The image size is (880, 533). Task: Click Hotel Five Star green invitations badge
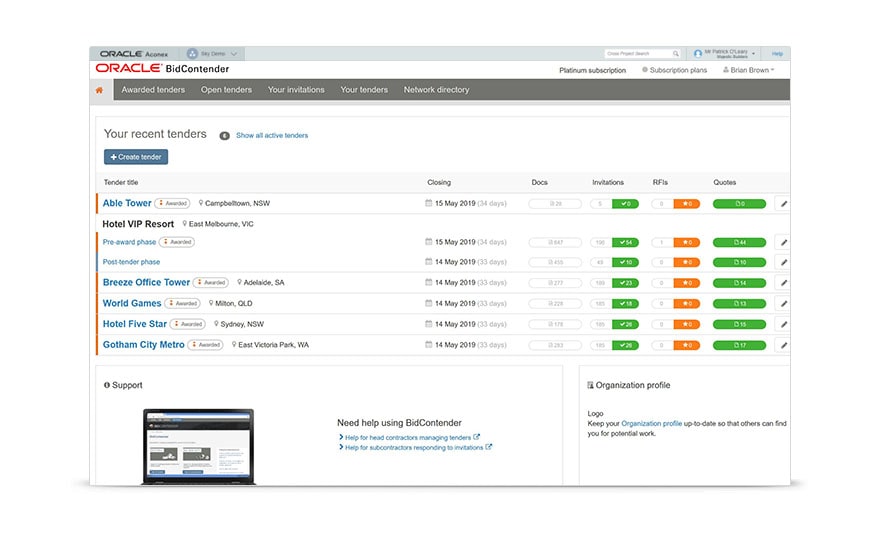[625, 324]
